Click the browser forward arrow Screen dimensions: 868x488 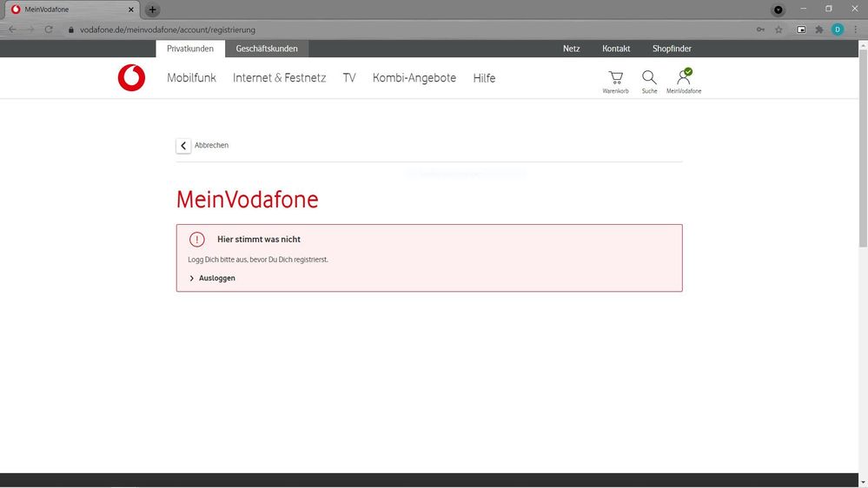pos(30,30)
